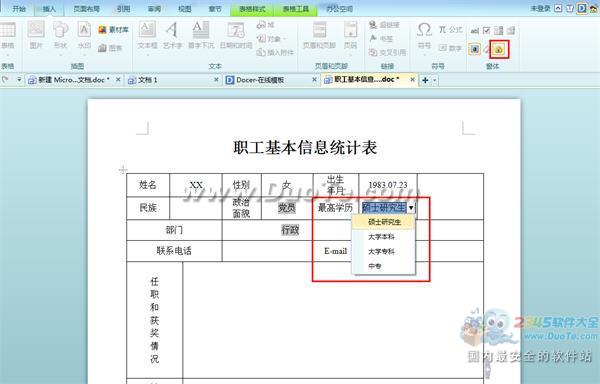The width and height of the screenshot is (600, 384).
Task: Switch to the 章节 ribbon tab
Action: pyautogui.click(x=215, y=8)
